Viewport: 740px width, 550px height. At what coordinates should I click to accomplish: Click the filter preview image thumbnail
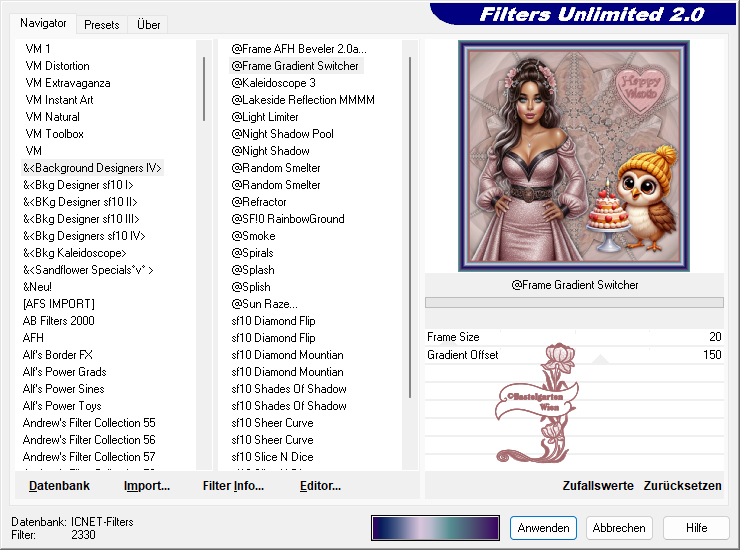click(574, 156)
